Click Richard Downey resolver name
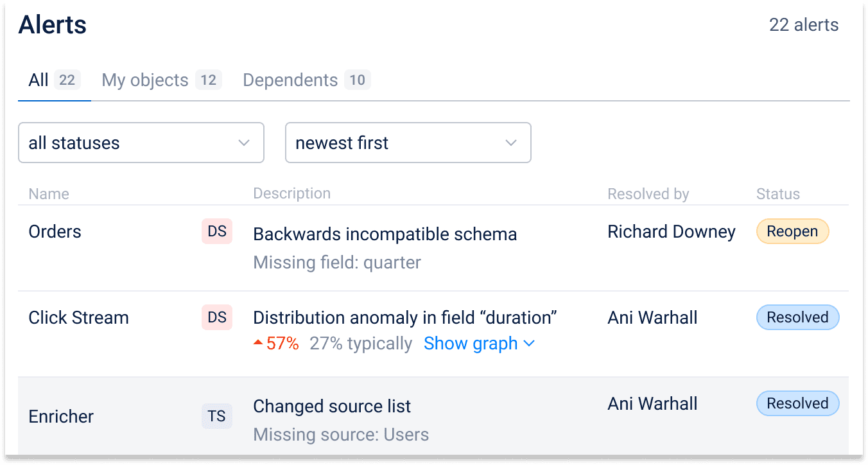The width and height of the screenshot is (868, 465). 672,231
